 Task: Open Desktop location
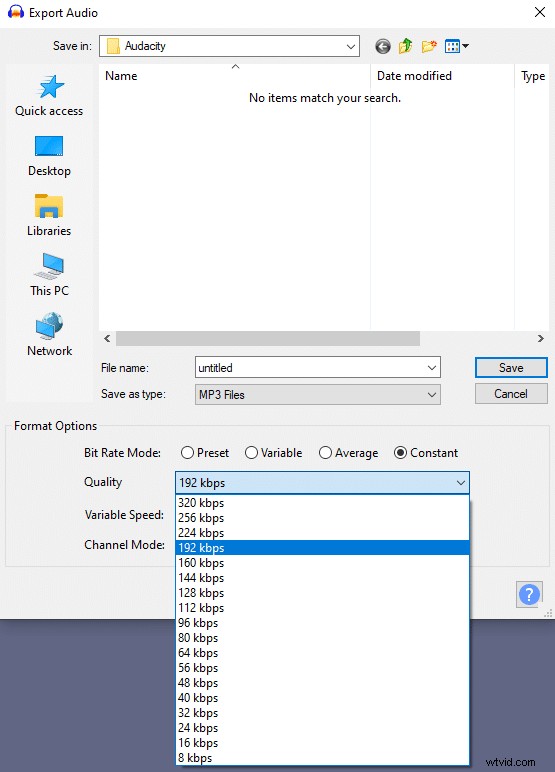tap(49, 156)
